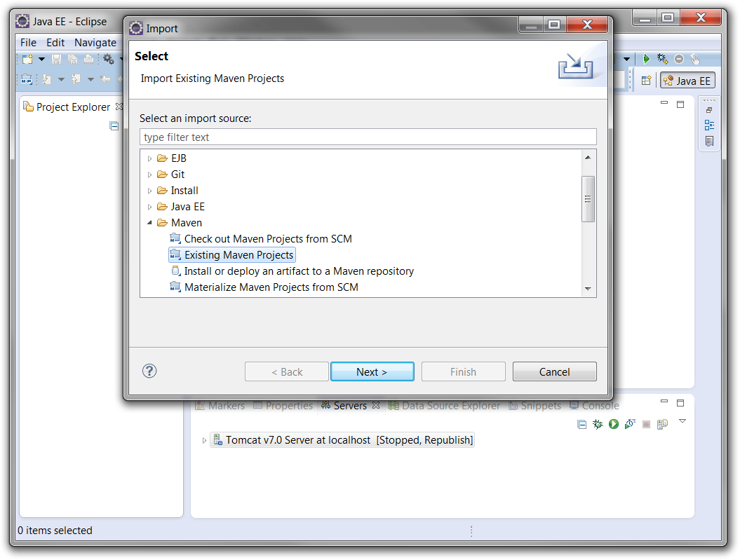Screen dimensions: 740x560
Task: Click the Back button in Import dialog
Action: pos(287,372)
